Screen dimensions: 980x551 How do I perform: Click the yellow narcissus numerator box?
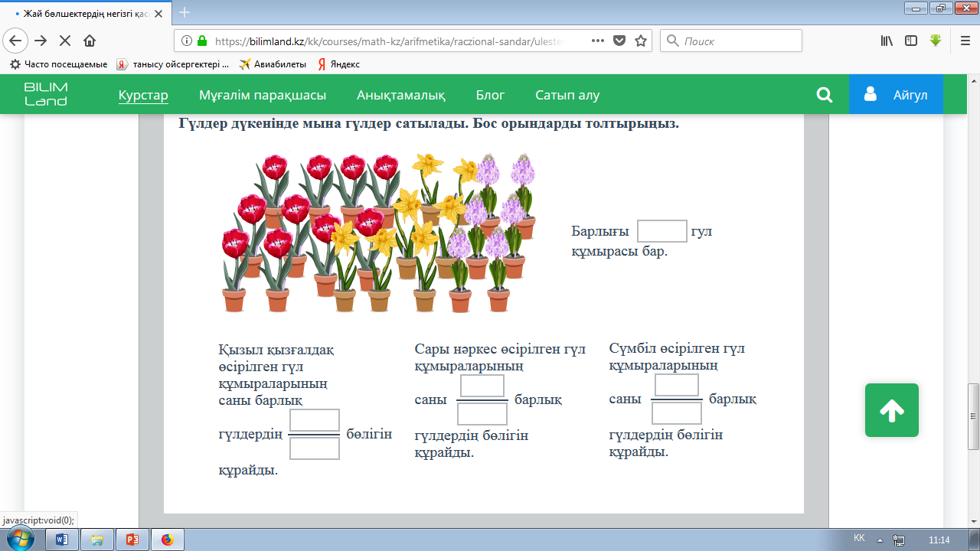pyautogui.click(x=482, y=386)
